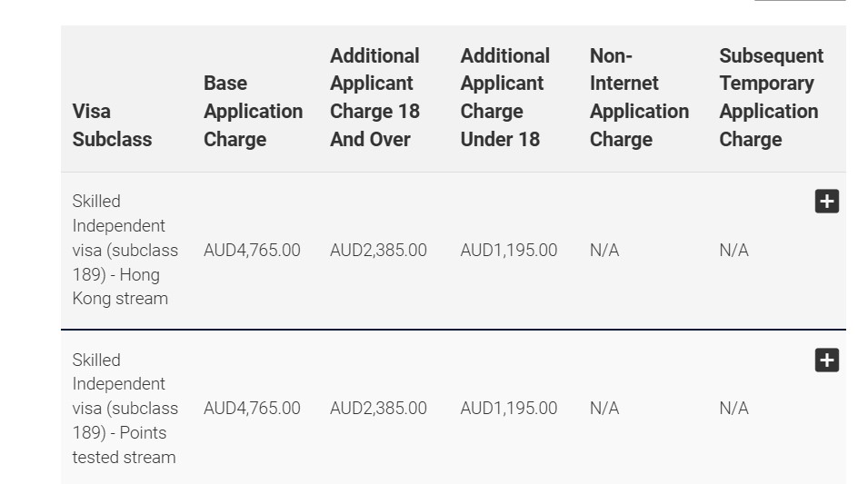Click the Non-Internet Application Charge header

coord(639,97)
